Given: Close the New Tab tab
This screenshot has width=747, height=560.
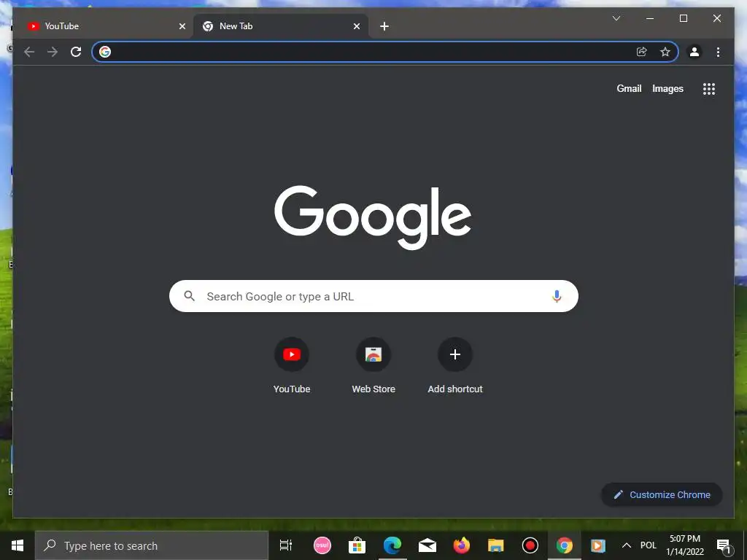Looking at the screenshot, I should [356, 26].
